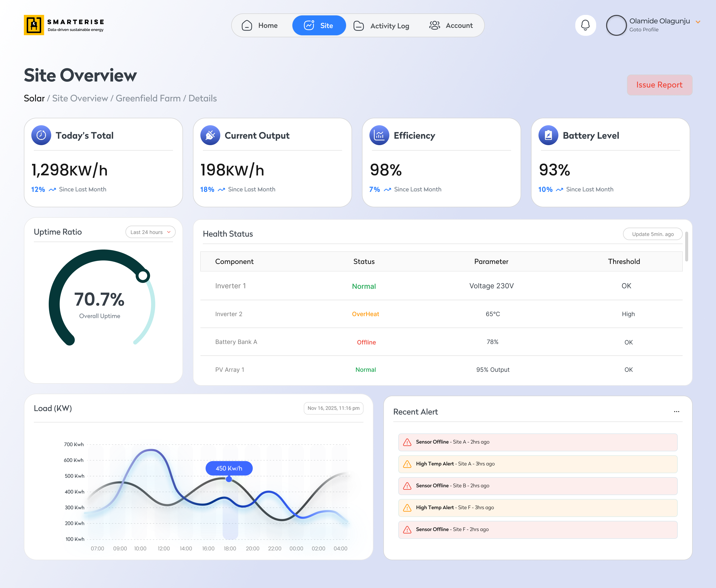716x588 pixels.
Task: Click the Offline status of Battery Bank A
Action: 366,342
